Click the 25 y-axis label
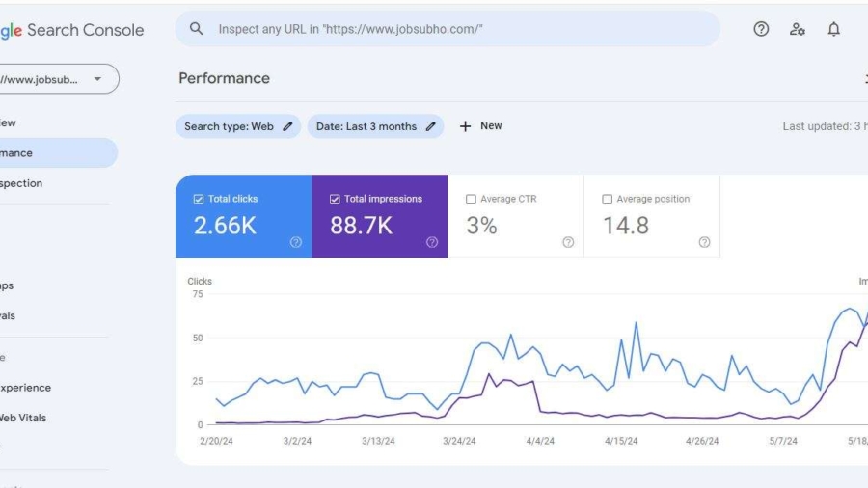The height and width of the screenshot is (488, 868). (x=198, y=381)
